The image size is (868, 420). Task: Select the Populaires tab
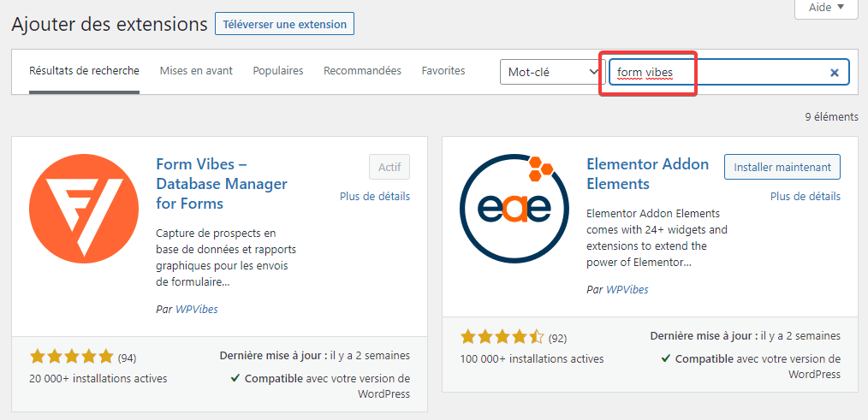pos(278,71)
